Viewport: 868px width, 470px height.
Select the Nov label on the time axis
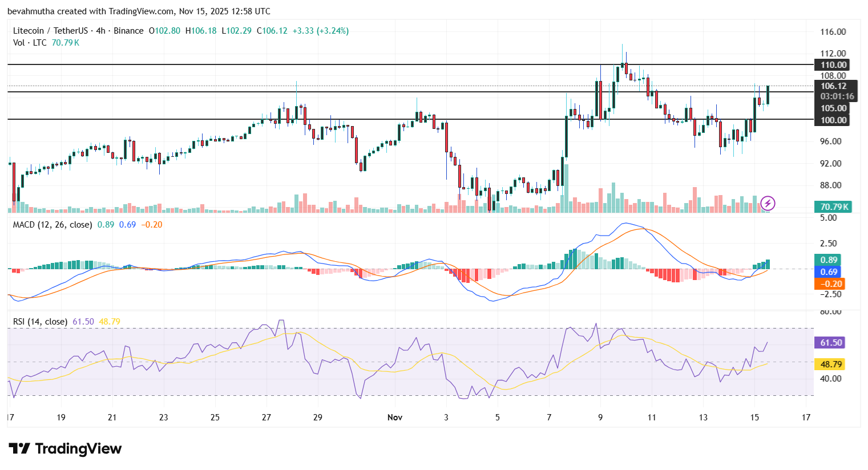pos(394,417)
